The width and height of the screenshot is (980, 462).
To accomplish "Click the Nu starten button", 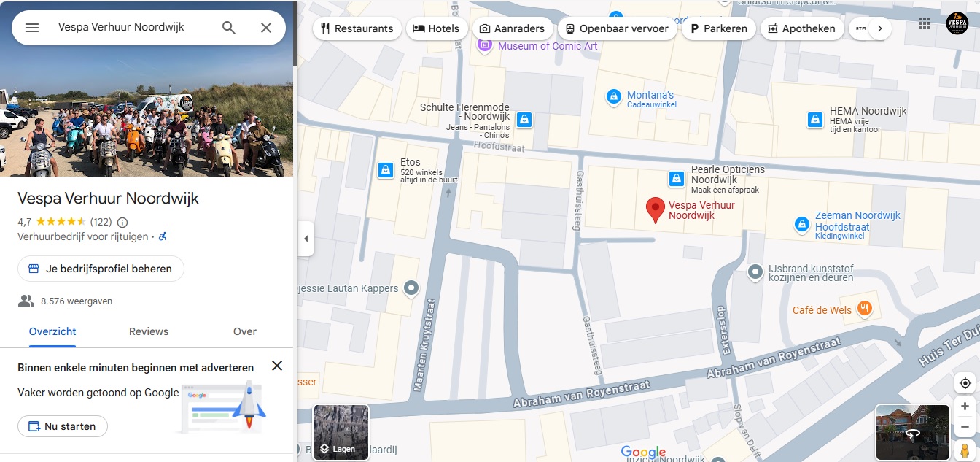I will (x=63, y=426).
